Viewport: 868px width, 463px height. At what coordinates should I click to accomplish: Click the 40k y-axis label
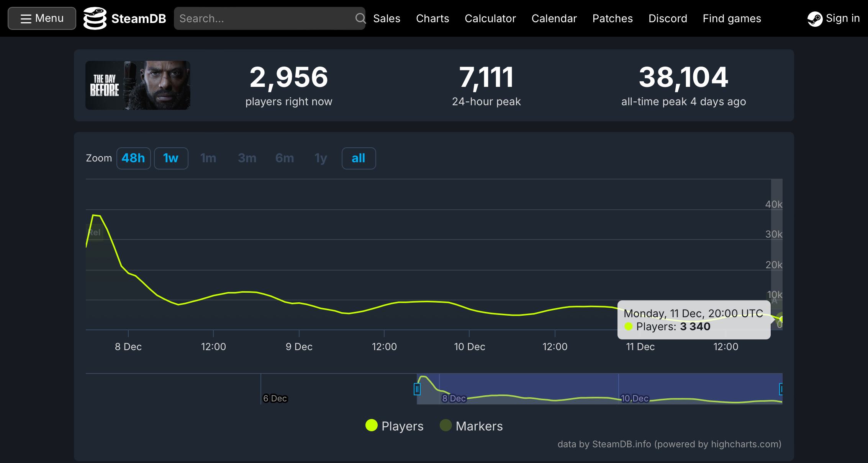click(774, 204)
